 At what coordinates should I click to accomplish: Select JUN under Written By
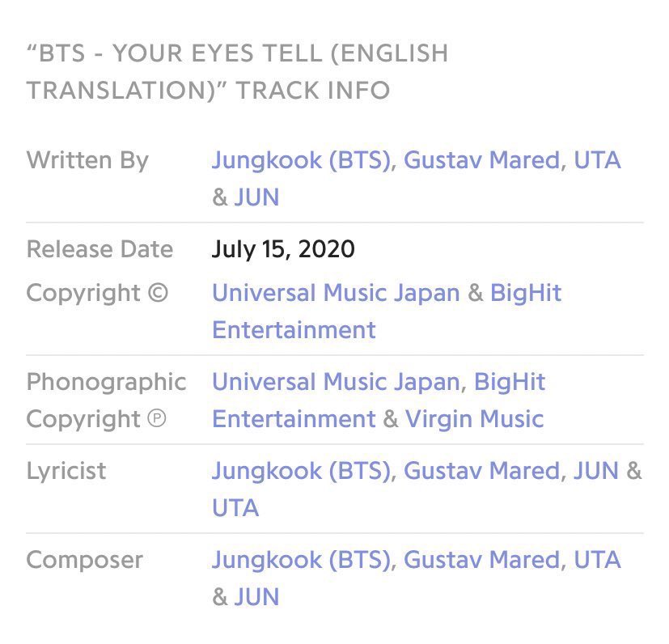(256, 198)
